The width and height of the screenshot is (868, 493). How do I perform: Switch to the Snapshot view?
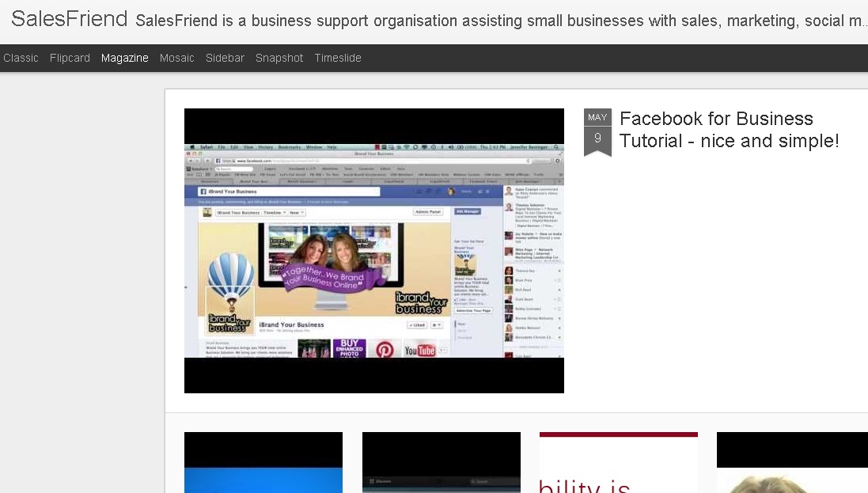(x=279, y=59)
